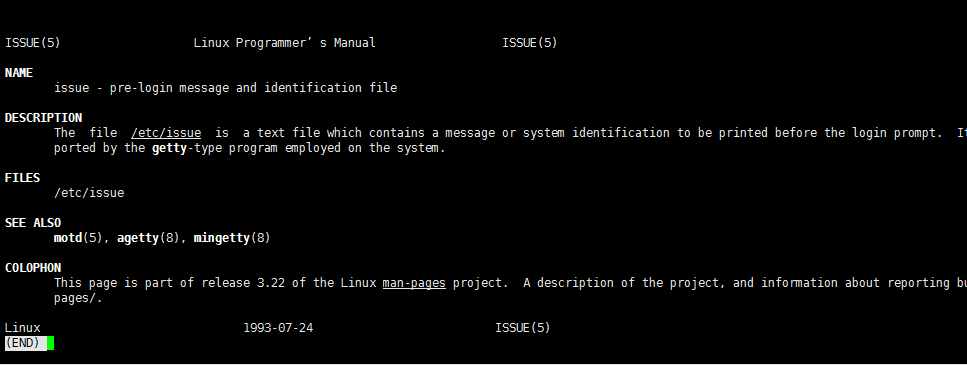Screen dimensions: 967x365
Task: Click the bold mingetty(8) reference
Action: click(232, 238)
